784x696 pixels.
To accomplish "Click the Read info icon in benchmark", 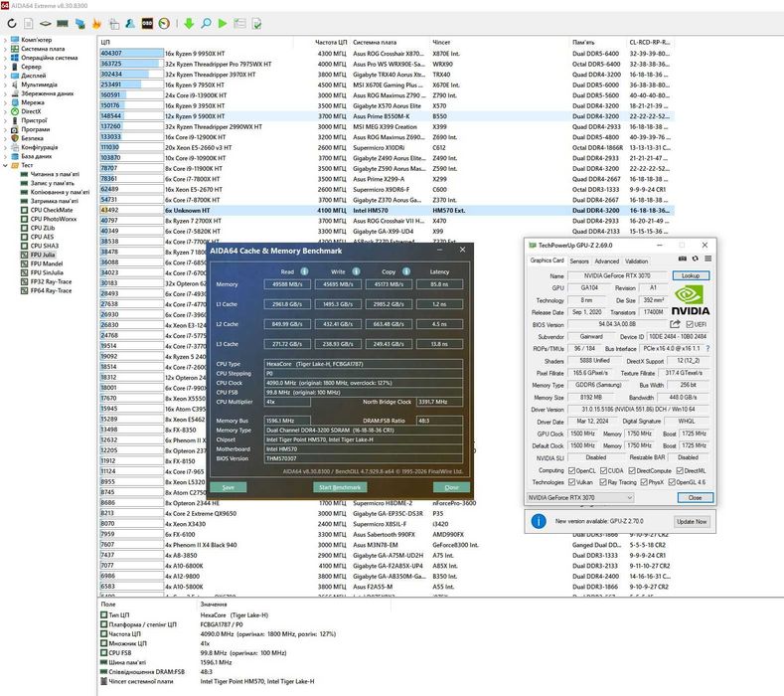I will (x=304, y=271).
